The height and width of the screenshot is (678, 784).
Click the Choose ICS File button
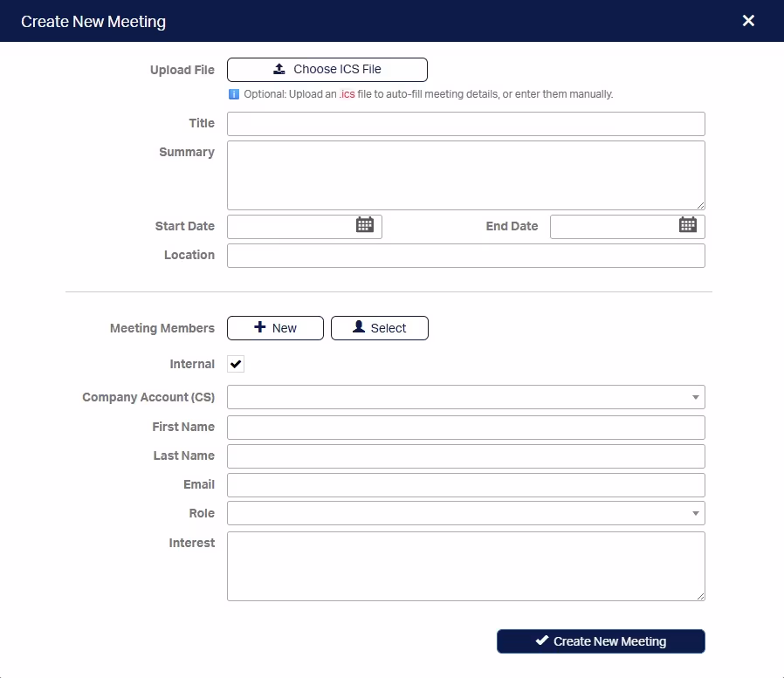(x=327, y=70)
